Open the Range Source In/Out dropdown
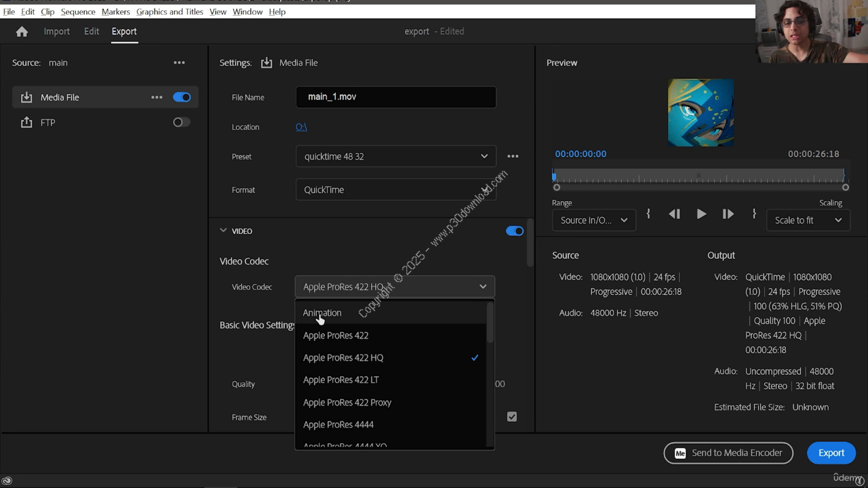Viewport: 868px width, 488px height. tap(594, 220)
